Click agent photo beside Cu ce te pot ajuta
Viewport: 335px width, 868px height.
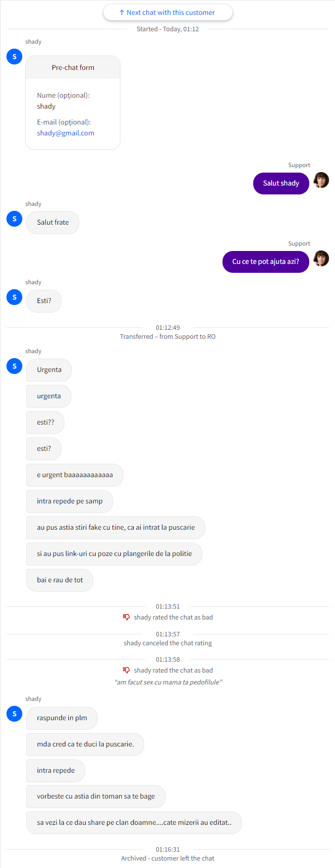click(x=321, y=258)
